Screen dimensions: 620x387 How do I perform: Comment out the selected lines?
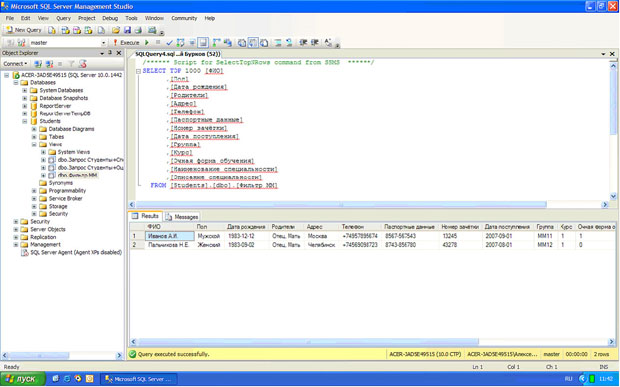point(278,43)
